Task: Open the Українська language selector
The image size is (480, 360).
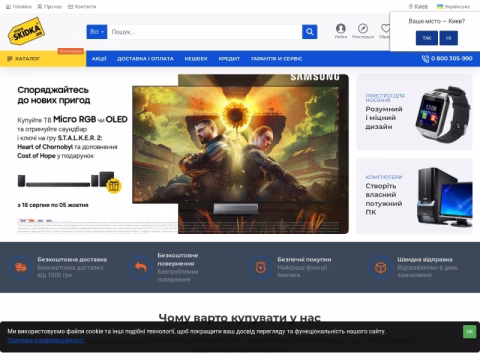Action: pos(453,6)
